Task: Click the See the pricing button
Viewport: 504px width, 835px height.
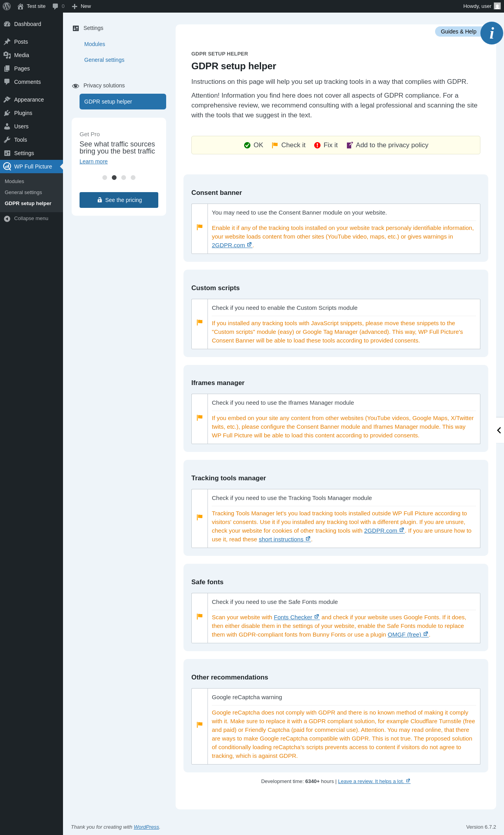Action: pos(119,200)
